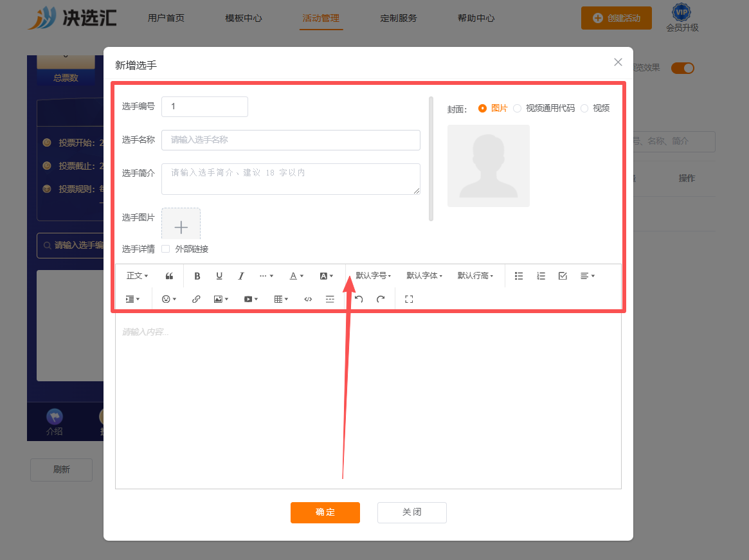Click the 创建活动 button
Viewport: 749px width, 560px height.
(x=616, y=18)
